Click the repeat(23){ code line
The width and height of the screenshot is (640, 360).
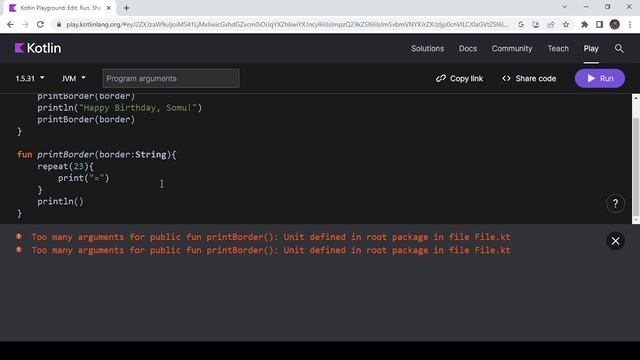point(65,167)
